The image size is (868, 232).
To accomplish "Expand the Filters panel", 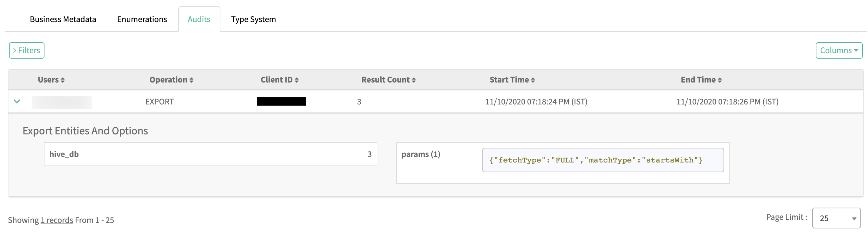I will tap(27, 51).
